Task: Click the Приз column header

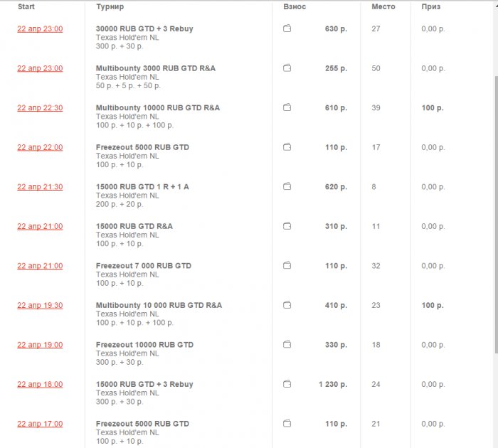Action: 430,7
